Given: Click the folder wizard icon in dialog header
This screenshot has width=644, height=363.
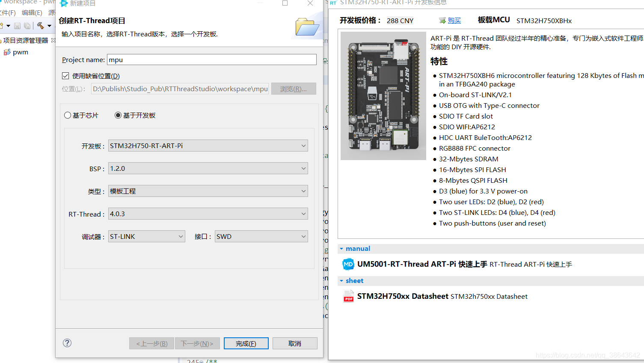Looking at the screenshot, I should point(307,27).
